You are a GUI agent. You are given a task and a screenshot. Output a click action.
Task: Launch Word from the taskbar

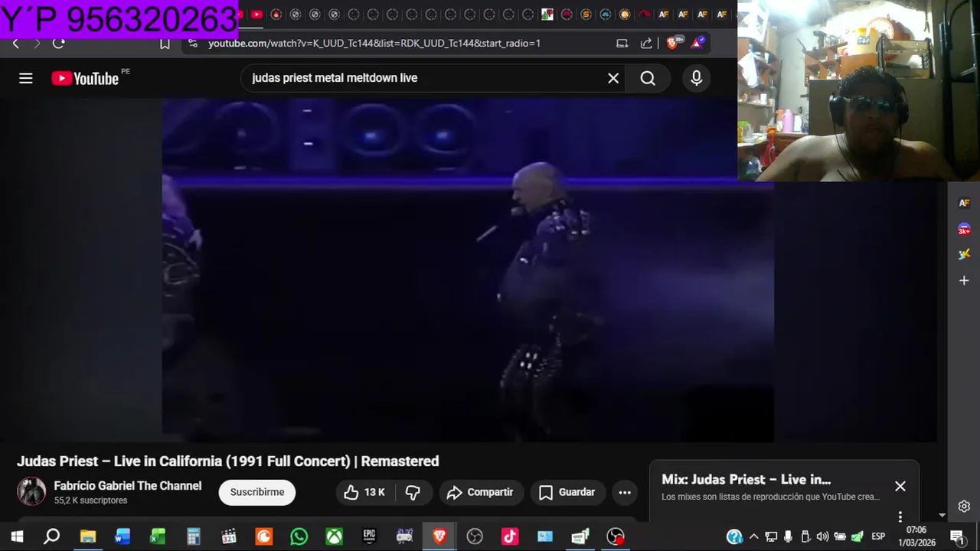(122, 536)
